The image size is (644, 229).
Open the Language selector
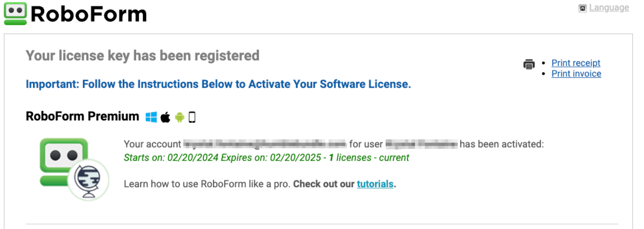tap(608, 8)
